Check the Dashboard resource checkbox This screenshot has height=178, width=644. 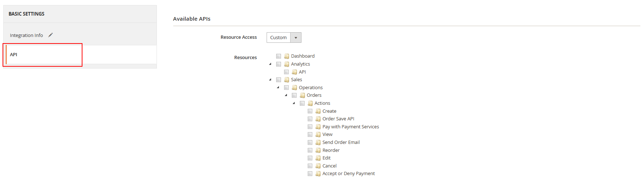pos(279,56)
